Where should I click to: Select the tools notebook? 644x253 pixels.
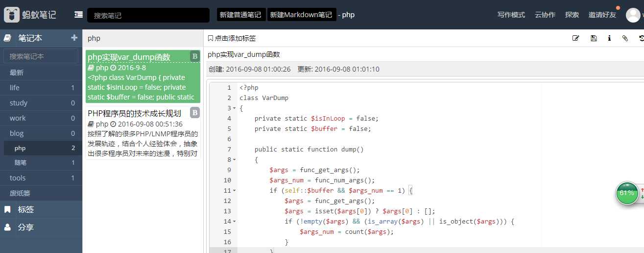(41, 178)
